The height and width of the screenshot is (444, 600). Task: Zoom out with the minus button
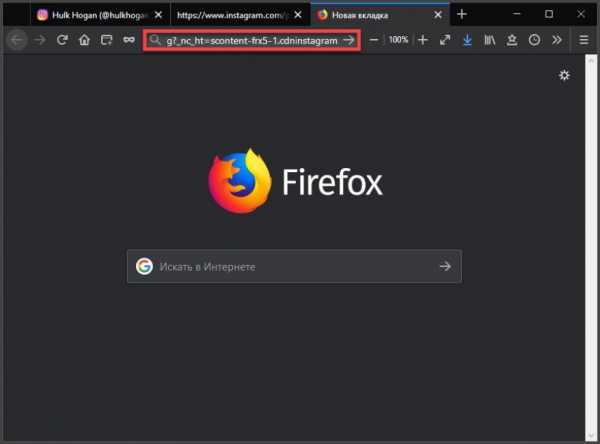[374, 40]
